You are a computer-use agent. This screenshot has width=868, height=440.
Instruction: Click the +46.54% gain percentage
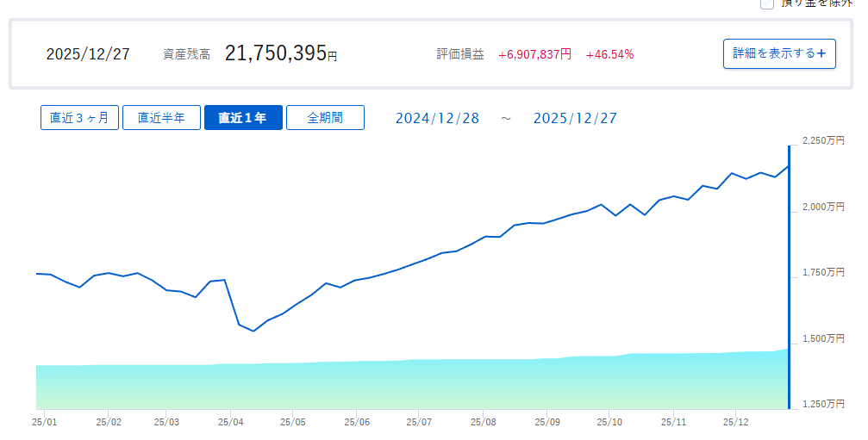click(x=609, y=54)
